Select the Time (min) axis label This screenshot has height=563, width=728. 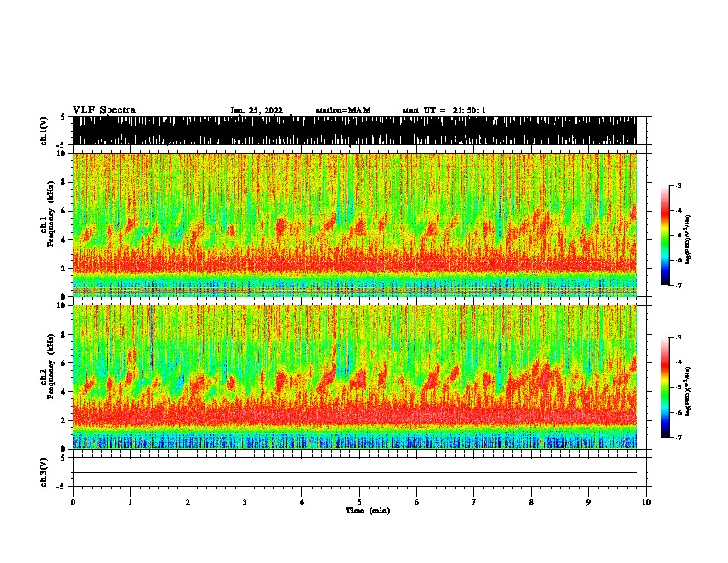tap(368, 511)
